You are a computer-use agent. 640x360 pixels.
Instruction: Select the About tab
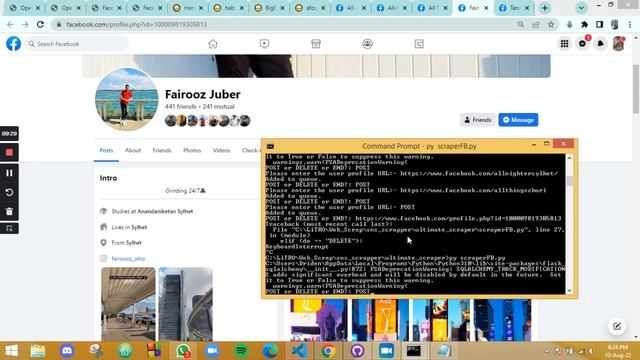click(x=133, y=150)
